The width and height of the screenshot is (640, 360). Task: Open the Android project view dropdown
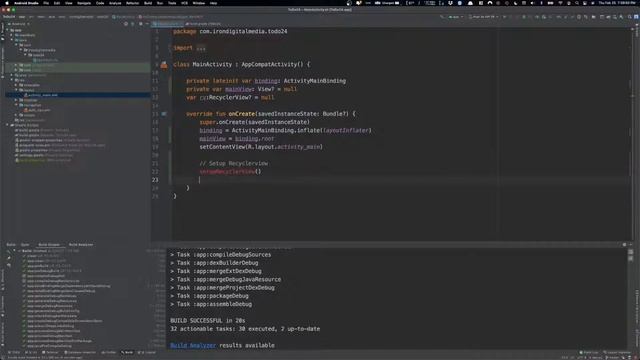[19, 24]
